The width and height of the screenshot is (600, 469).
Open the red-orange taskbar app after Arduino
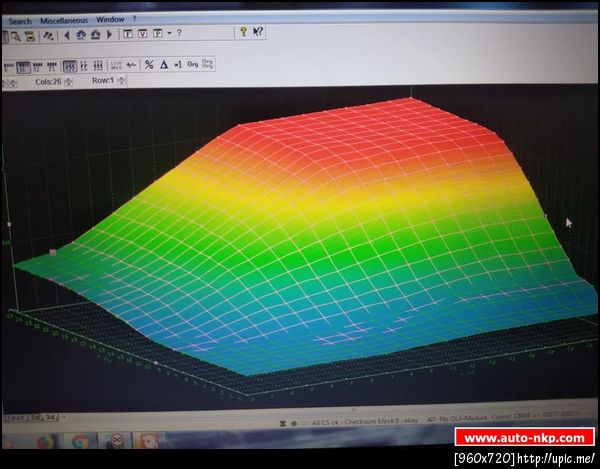point(148,440)
